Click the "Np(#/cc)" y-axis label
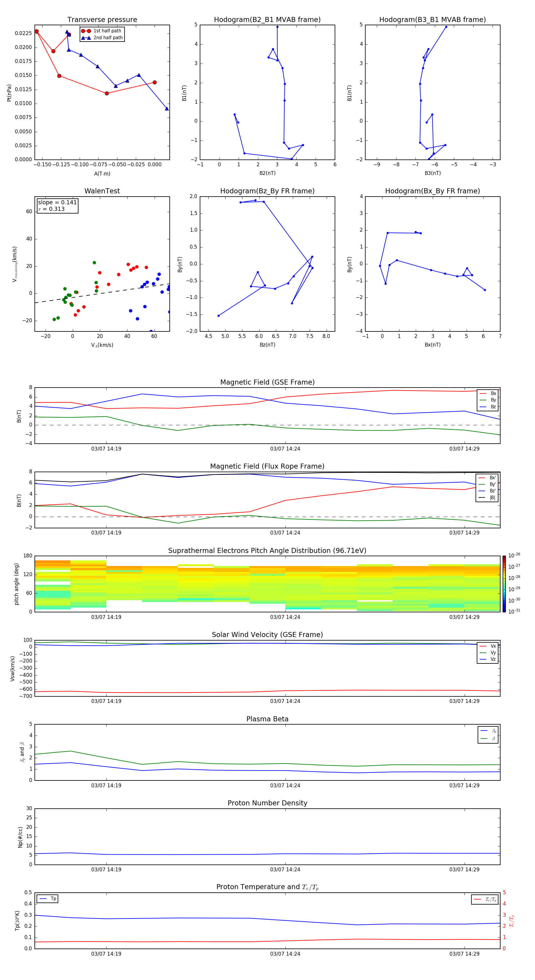This screenshot has width=535, height=980. (20, 837)
